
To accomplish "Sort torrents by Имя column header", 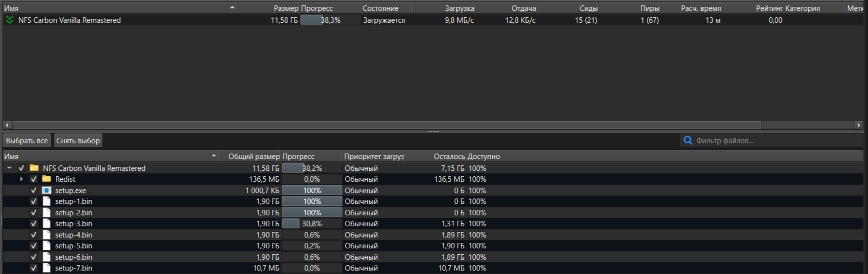I will 120,8.
